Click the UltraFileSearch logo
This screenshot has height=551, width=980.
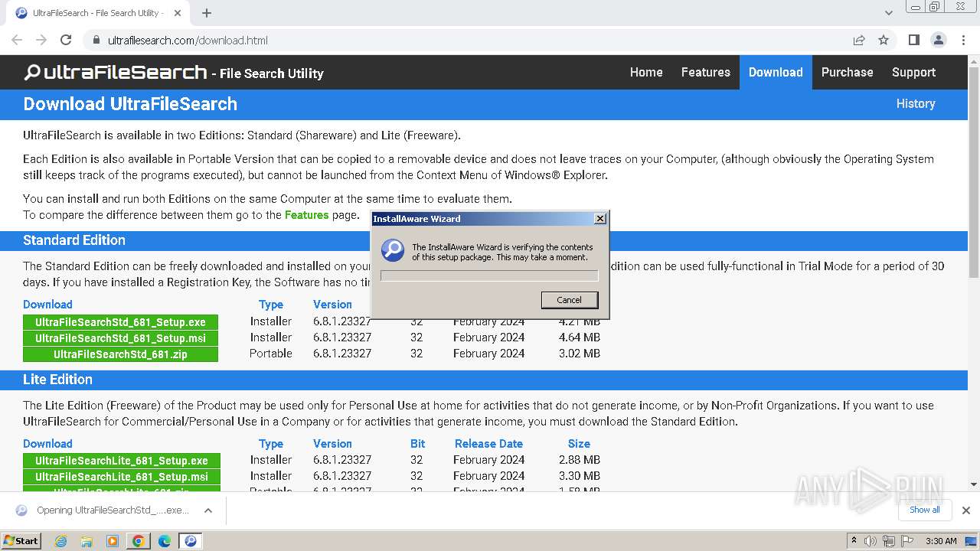click(116, 72)
